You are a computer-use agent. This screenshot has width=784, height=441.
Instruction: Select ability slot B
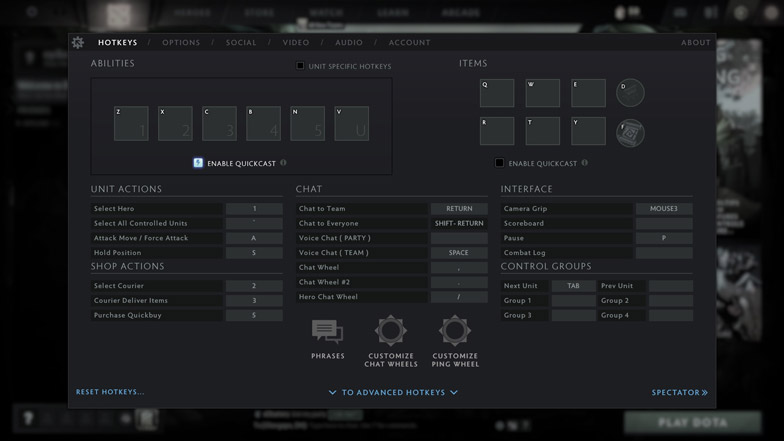[264, 124]
